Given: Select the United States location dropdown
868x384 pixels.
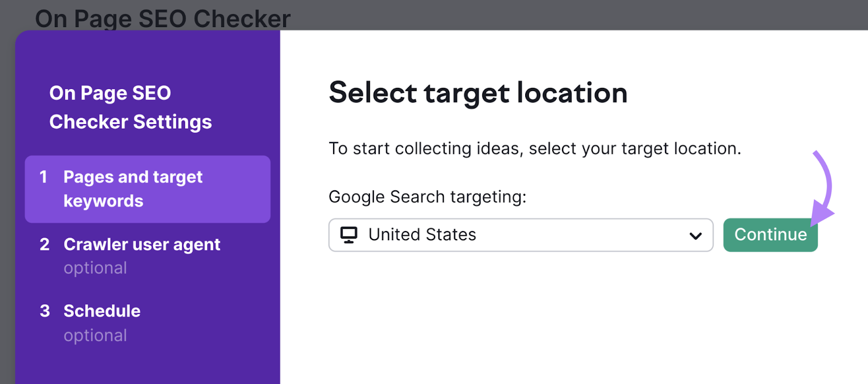Looking at the screenshot, I should coord(520,235).
